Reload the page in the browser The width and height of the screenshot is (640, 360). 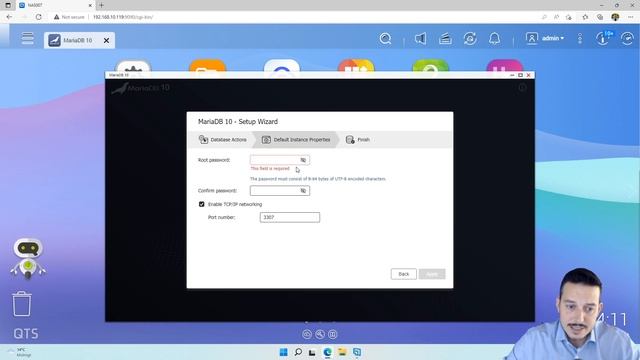38,17
